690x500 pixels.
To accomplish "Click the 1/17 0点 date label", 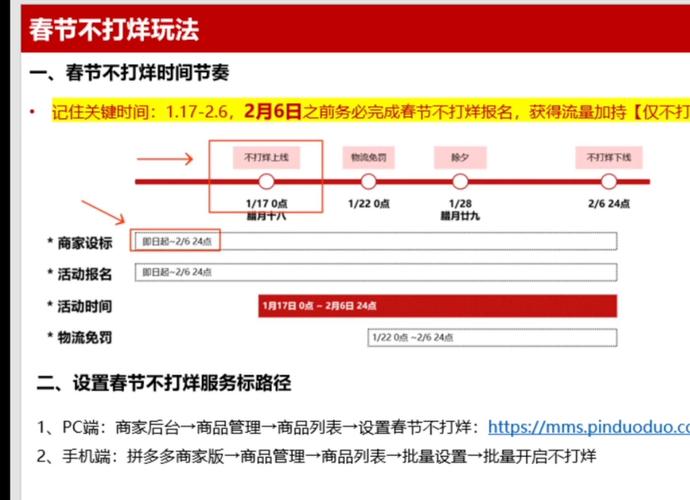I will pos(267,203).
